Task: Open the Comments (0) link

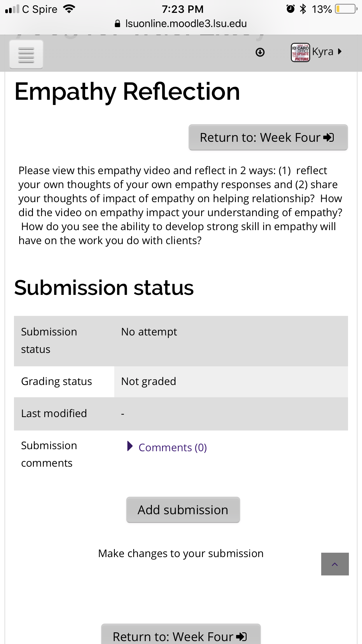Action: (x=173, y=447)
